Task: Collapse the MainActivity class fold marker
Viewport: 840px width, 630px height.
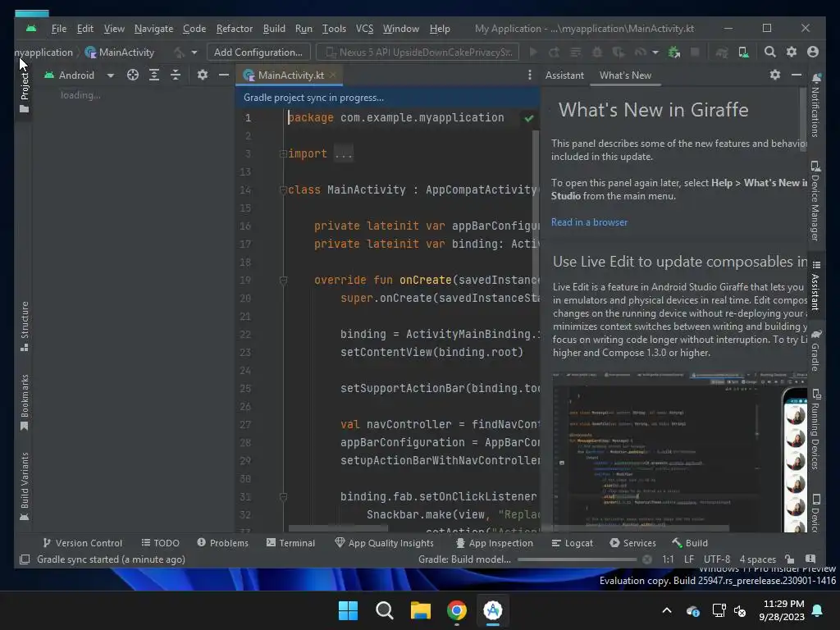Action: pos(283,189)
